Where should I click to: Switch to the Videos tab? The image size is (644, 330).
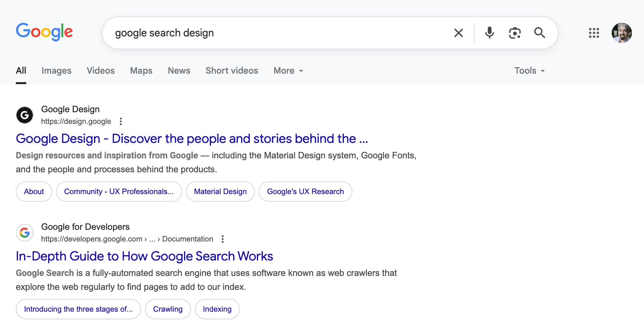coord(101,70)
